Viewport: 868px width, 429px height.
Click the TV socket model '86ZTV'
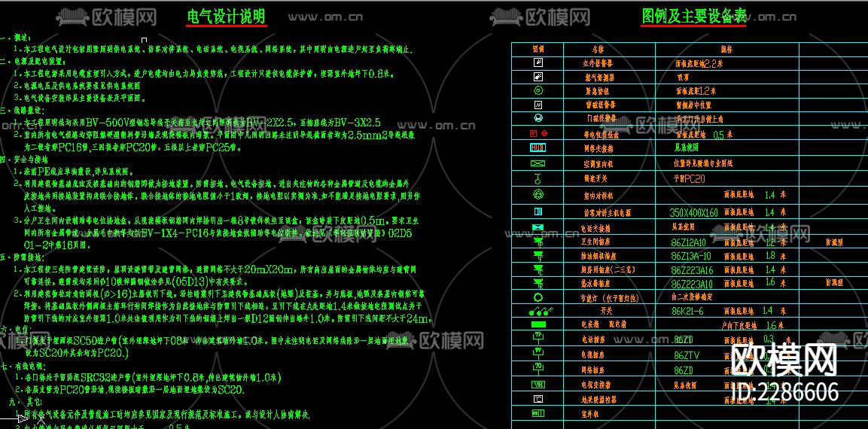click(687, 354)
